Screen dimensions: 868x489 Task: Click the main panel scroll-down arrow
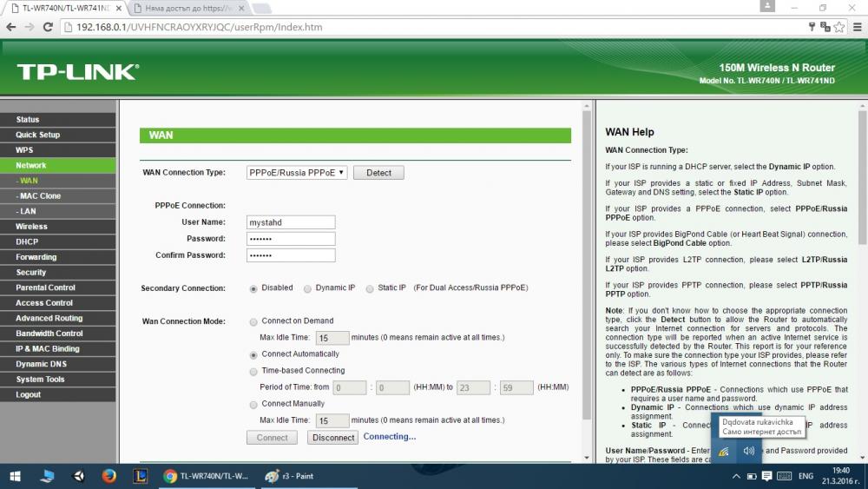[587, 458]
